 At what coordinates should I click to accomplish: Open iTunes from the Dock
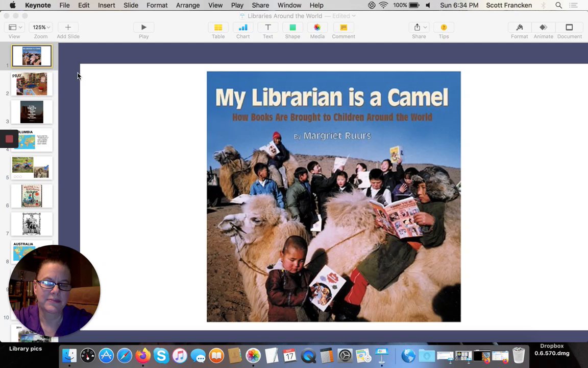[x=180, y=355]
